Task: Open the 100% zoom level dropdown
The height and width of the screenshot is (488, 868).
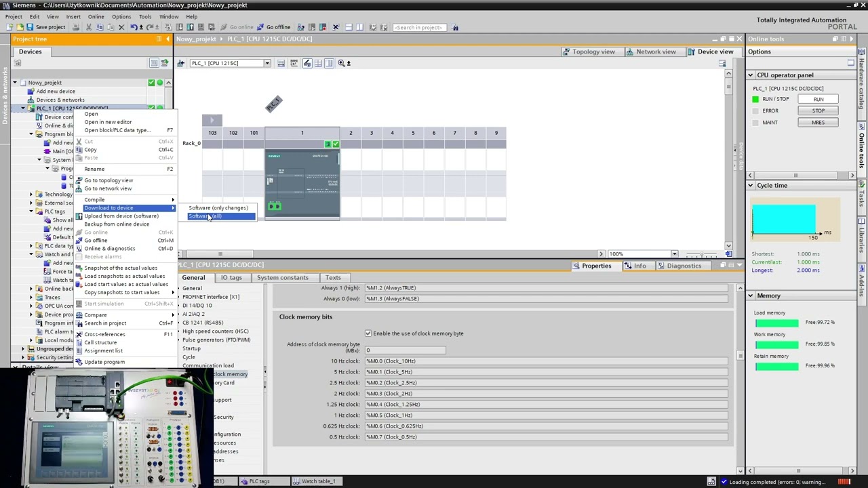Action: 674,254
